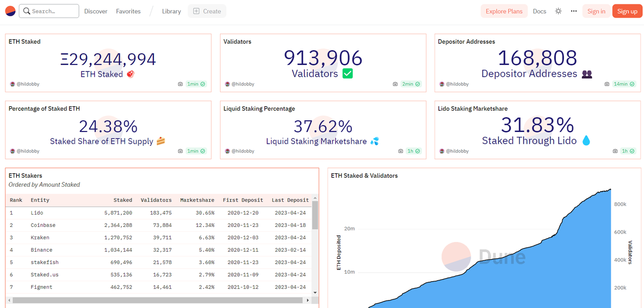This screenshot has height=308, width=644.
Task: Select the Lido entity cell
Action: tap(38, 213)
